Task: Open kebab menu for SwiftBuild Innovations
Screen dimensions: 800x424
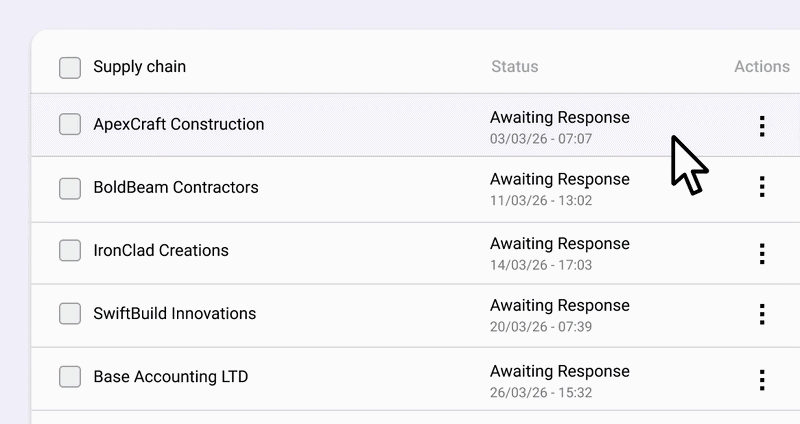Action: [762, 314]
